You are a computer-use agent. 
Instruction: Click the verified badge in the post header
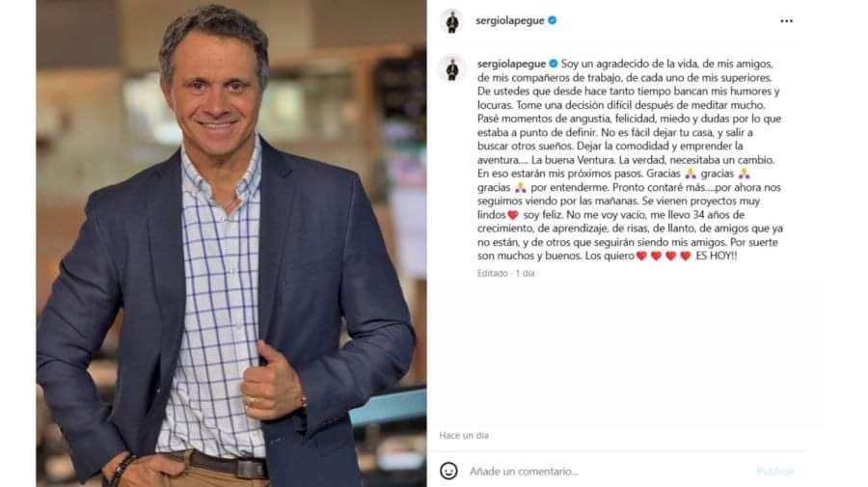552,20
